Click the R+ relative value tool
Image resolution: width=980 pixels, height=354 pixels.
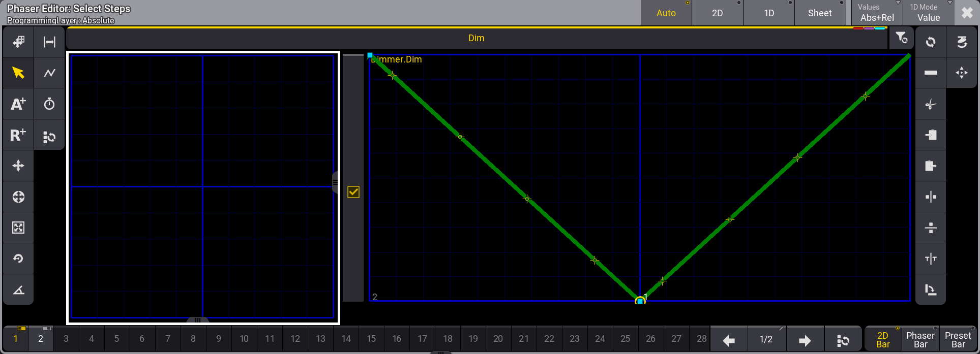click(x=18, y=135)
